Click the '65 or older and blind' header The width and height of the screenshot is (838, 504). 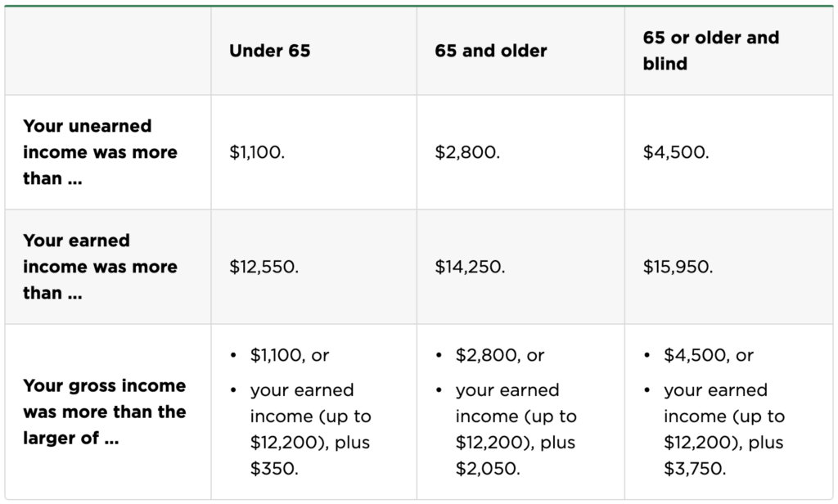tap(711, 51)
